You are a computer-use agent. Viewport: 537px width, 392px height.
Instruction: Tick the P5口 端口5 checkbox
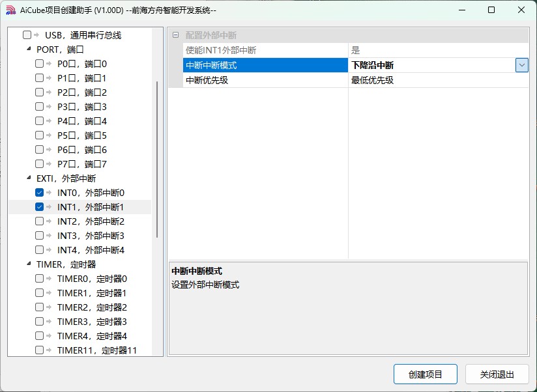click(39, 135)
